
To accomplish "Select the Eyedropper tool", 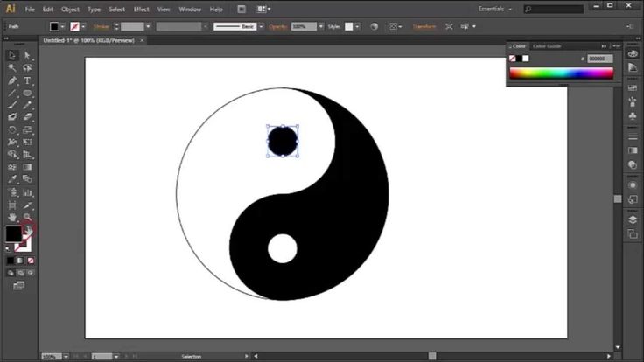I will coord(12,179).
